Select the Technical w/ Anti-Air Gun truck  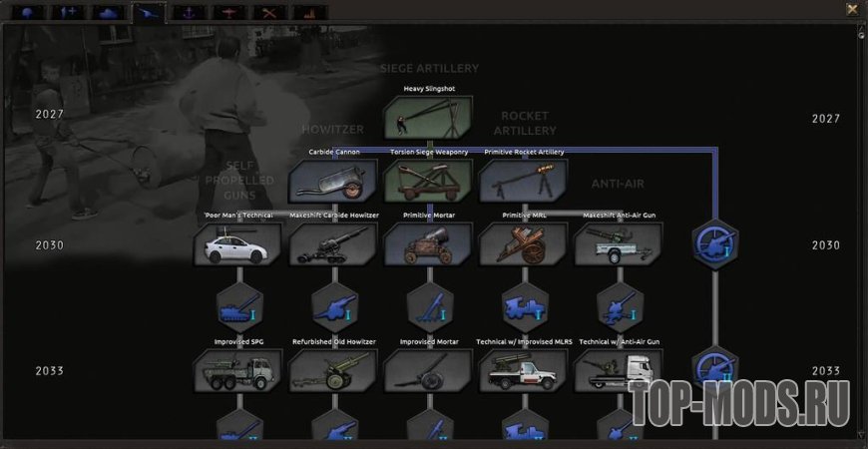(x=619, y=371)
